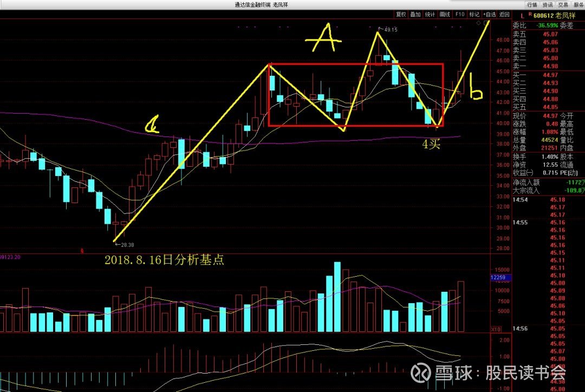Click the 返回 back button

point(504,14)
